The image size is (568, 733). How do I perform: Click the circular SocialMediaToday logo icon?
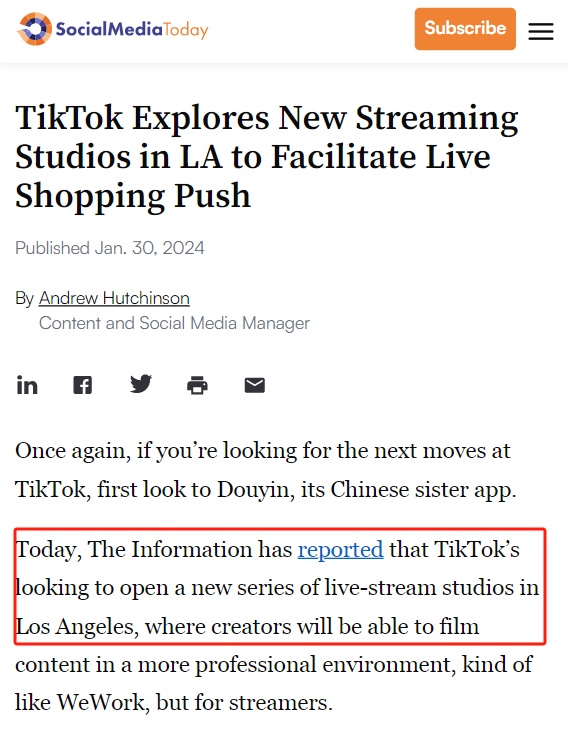(35, 29)
